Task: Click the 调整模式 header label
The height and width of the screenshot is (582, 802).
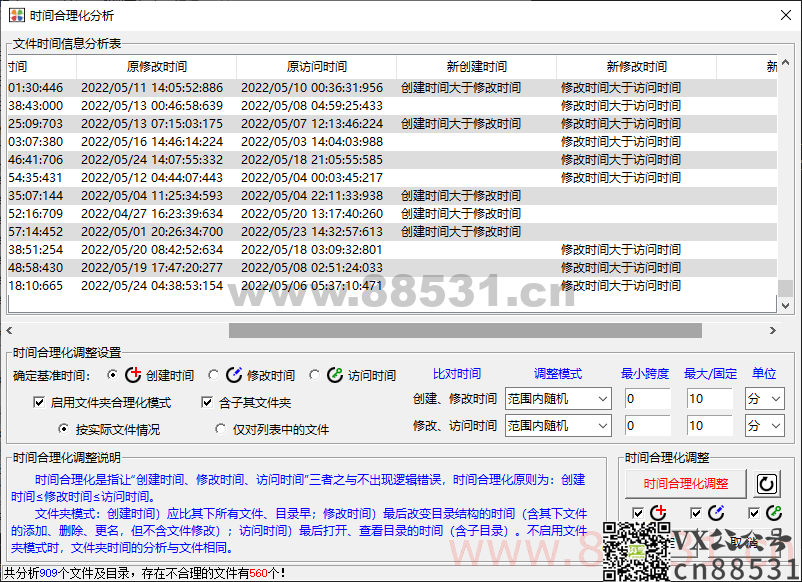Action: tap(558, 374)
